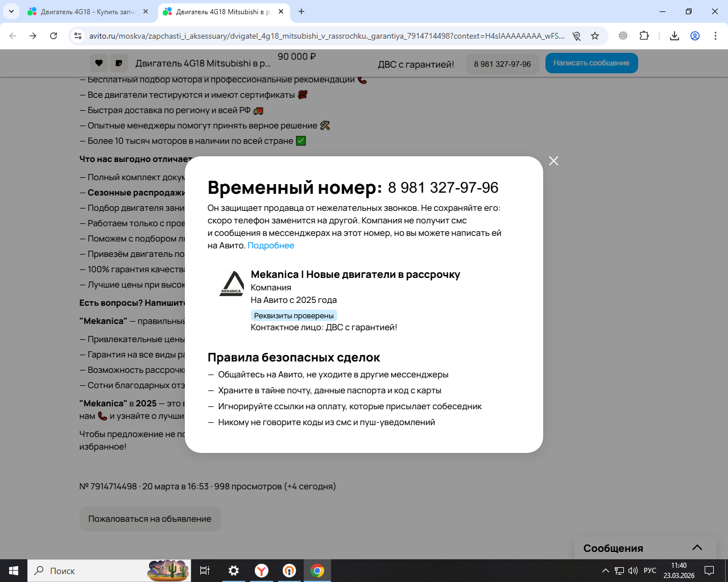Image resolution: width=728 pixels, height=582 pixels.
Task: Open Settings gear from taskbar
Action: pos(234,571)
